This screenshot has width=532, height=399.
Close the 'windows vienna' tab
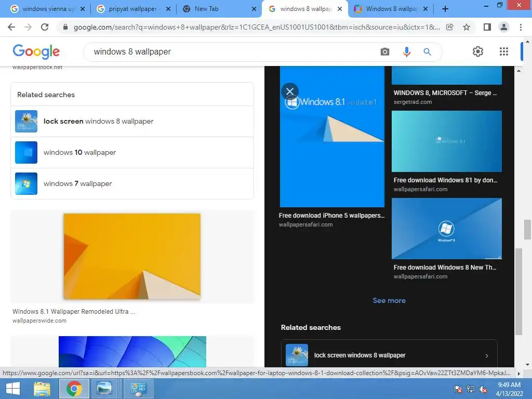83,9
